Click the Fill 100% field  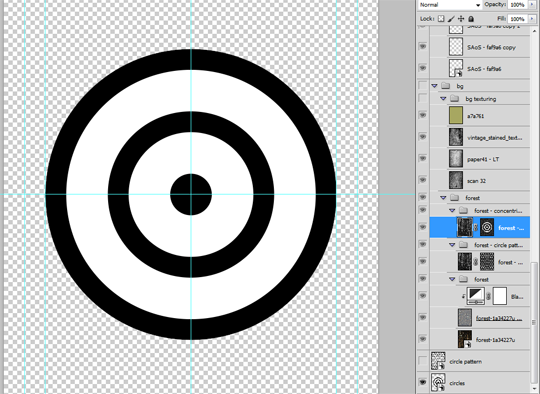tap(518, 19)
